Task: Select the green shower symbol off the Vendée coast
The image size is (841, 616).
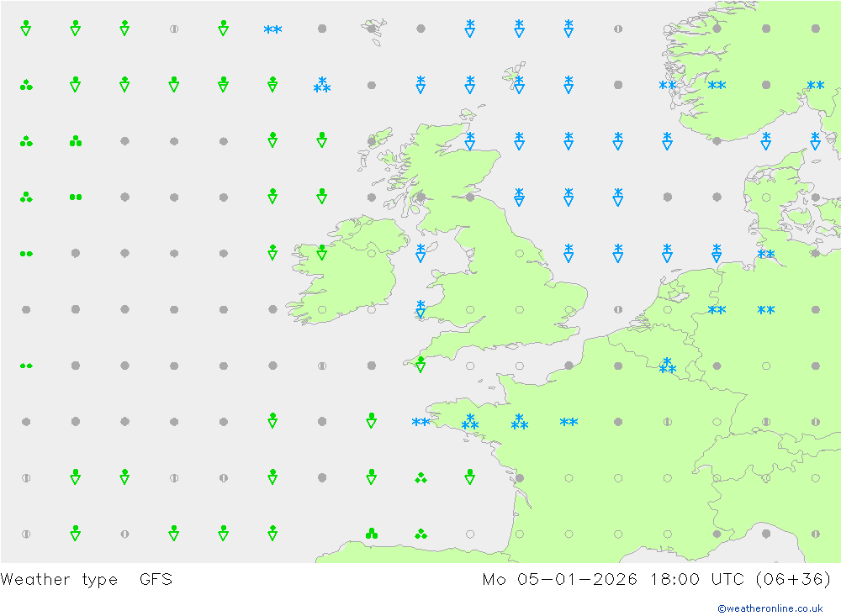Action: [x=470, y=476]
